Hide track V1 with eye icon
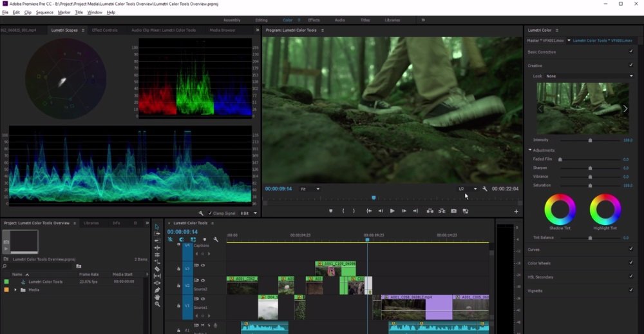The image size is (644, 334). click(x=203, y=299)
